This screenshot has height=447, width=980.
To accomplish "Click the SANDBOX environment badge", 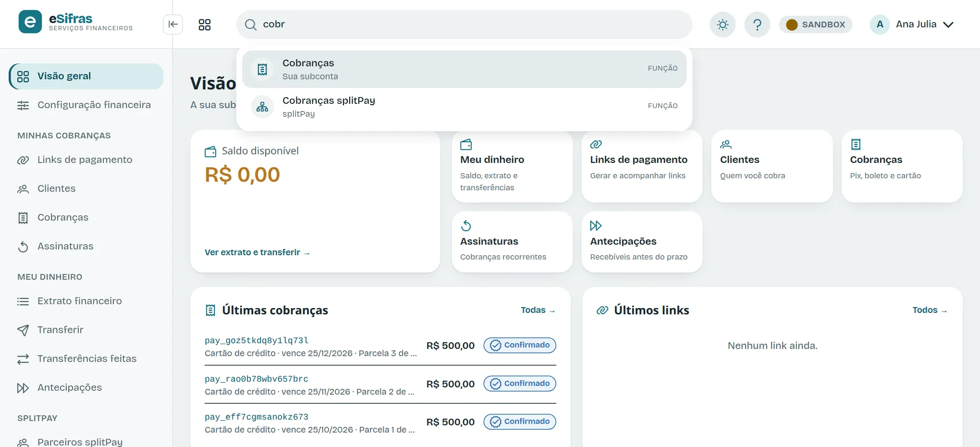I will click(816, 25).
